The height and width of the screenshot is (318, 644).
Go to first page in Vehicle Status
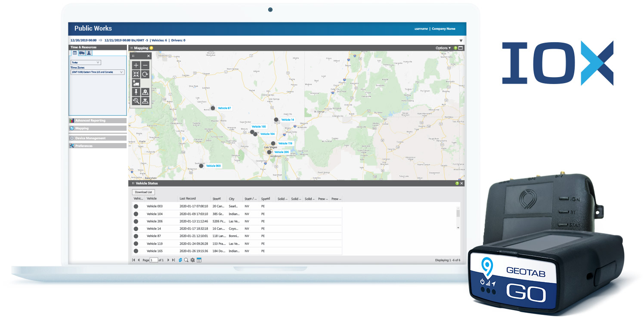pos(133,260)
